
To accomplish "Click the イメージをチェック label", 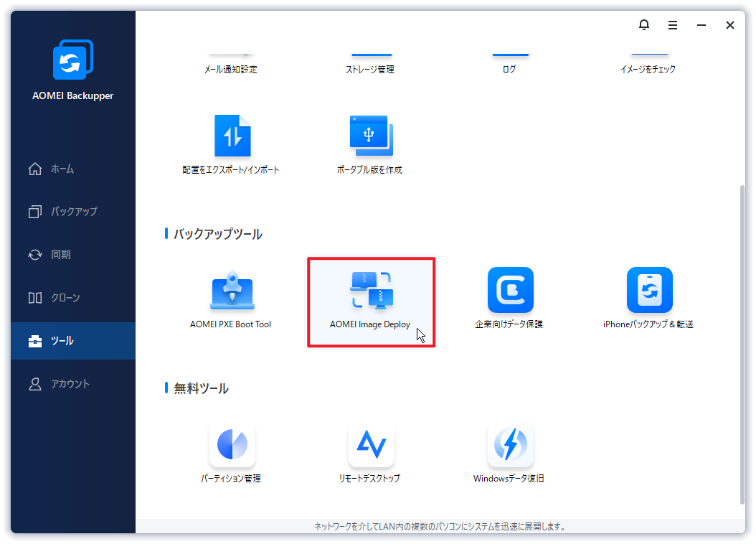I will [x=648, y=70].
